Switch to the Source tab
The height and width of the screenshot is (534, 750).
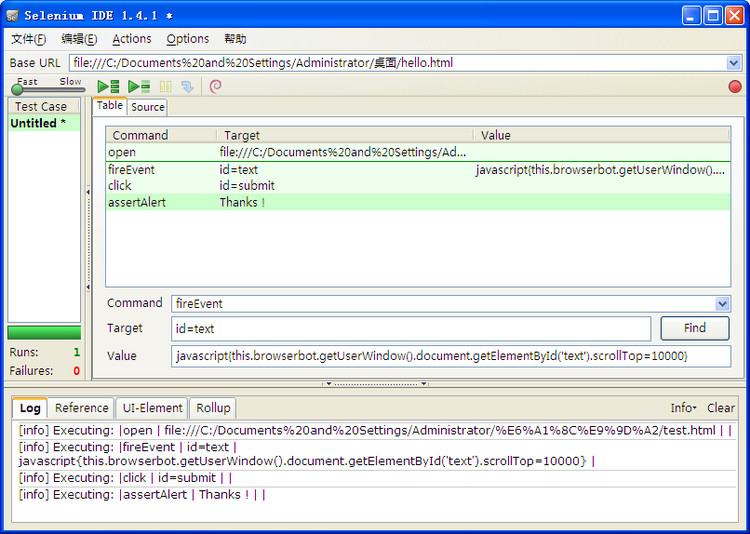[148, 107]
